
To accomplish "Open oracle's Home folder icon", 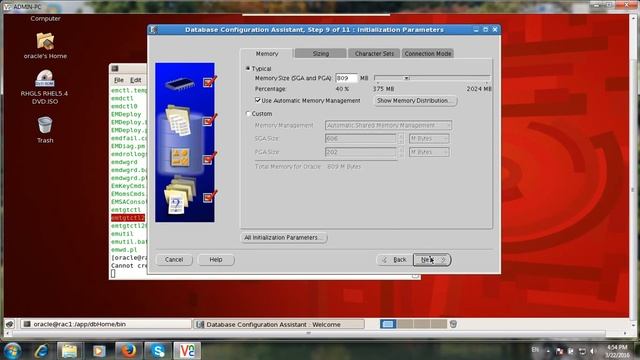I will [45, 41].
